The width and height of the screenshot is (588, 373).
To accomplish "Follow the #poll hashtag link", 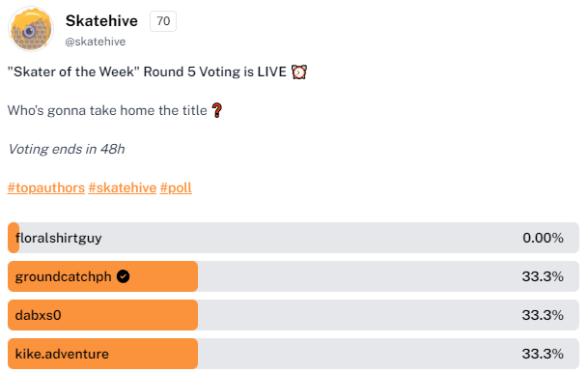I will point(176,187).
